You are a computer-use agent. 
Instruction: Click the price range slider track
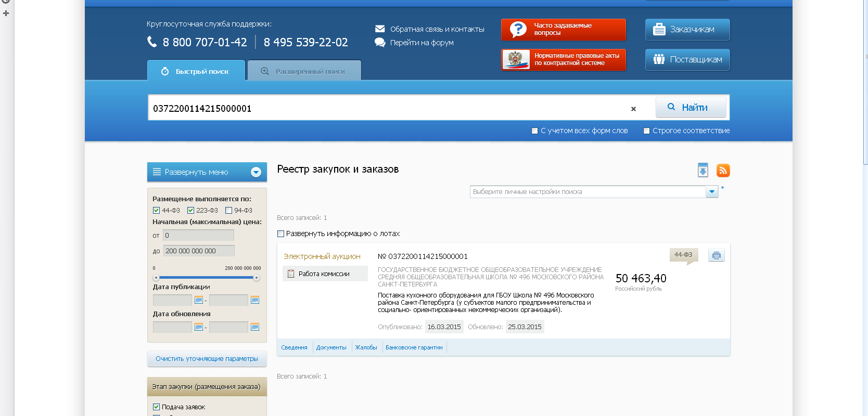tap(206, 278)
